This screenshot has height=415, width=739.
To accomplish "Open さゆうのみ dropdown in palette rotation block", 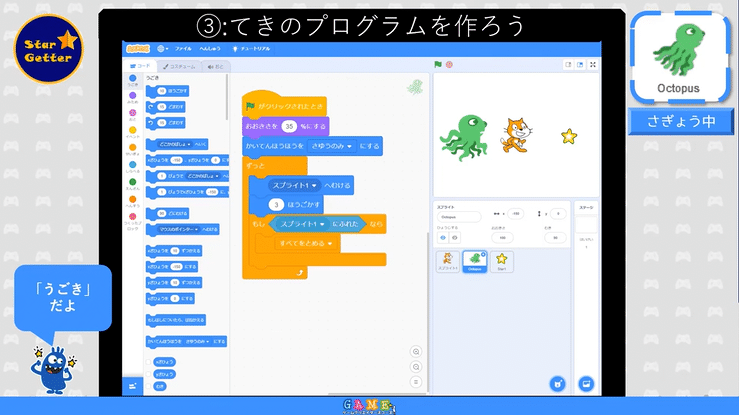I will tap(197, 342).
